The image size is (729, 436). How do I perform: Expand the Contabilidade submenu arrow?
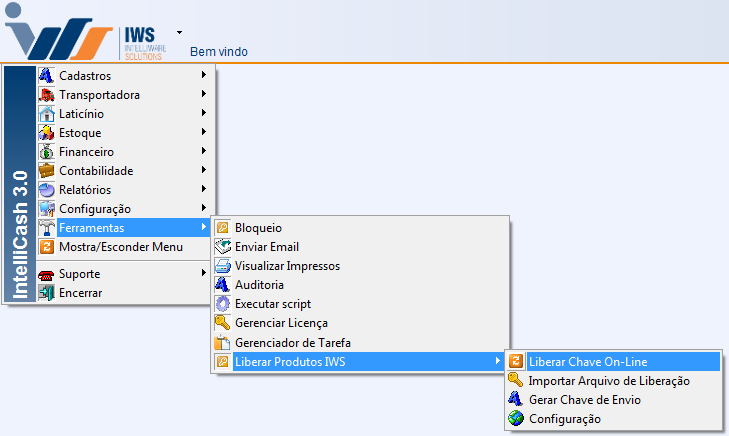coord(204,170)
